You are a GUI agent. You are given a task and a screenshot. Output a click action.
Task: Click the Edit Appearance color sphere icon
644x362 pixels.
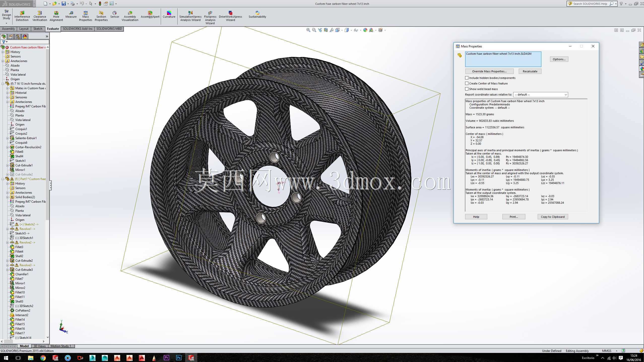click(365, 30)
